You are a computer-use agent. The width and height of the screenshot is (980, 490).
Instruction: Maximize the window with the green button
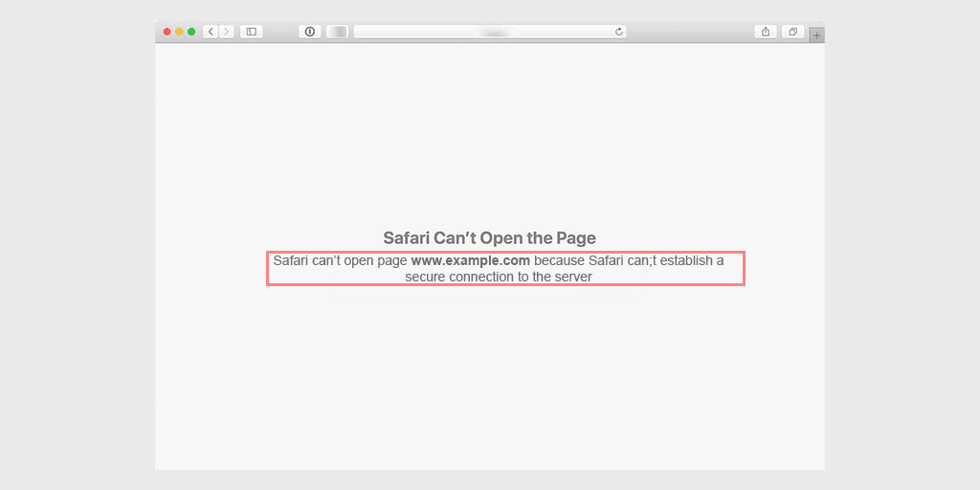coord(191,32)
